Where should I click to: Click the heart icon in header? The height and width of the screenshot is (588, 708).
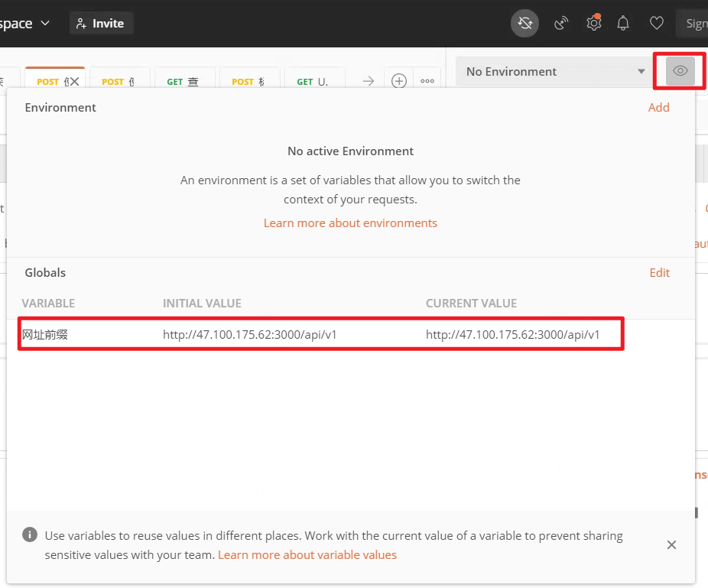[657, 24]
